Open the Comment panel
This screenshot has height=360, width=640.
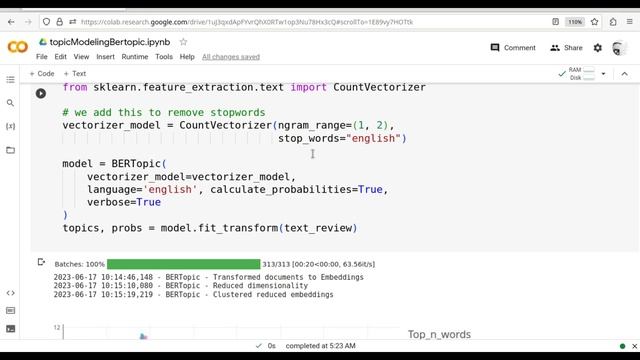pyautogui.click(x=513, y=48)
